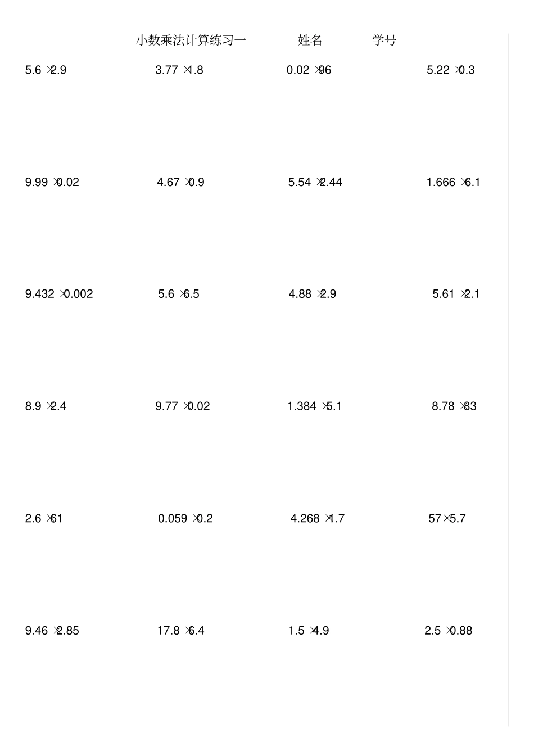Screen dimensions: 534x756
Task: Select the problem 9.99 × 0.02
Action: pyautogui.click(x=52, y=182)
